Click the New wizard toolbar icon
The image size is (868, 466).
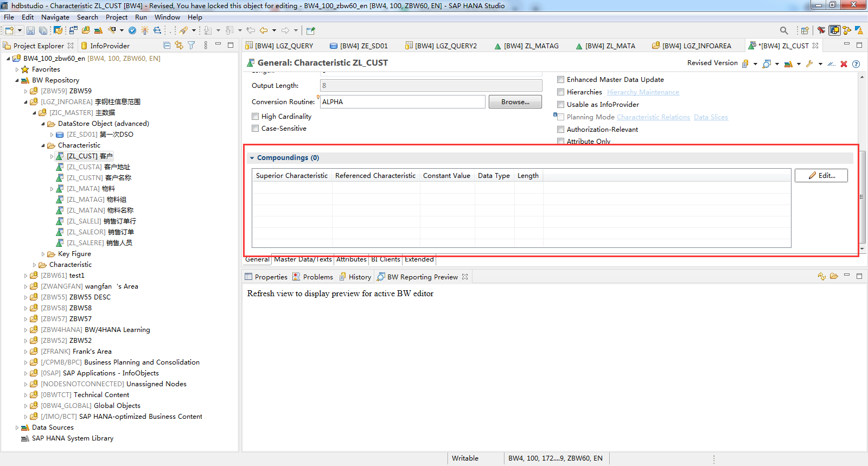[x=9, y=30]
